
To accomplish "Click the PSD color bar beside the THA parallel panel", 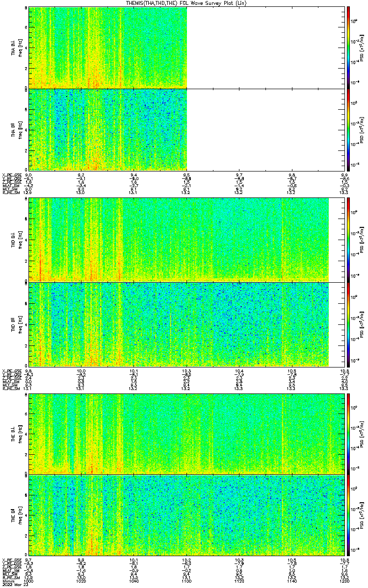I will click(348, 129).
